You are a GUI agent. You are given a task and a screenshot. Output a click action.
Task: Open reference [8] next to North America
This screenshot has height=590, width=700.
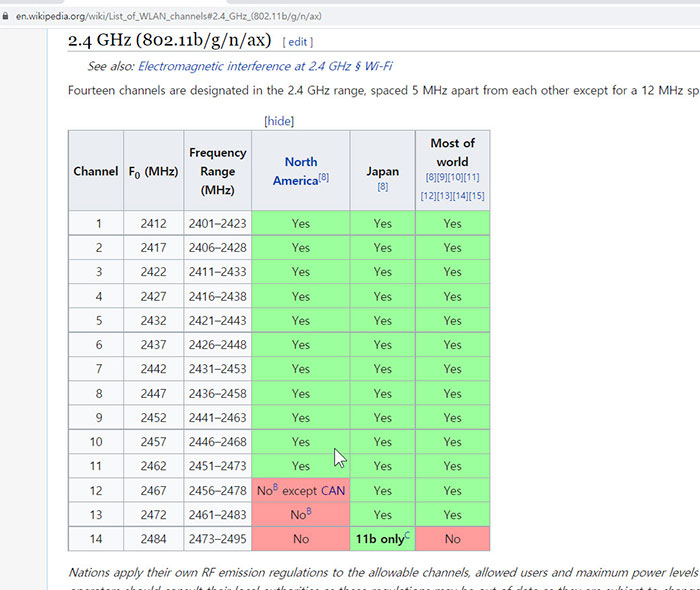(x=324, y=177)
